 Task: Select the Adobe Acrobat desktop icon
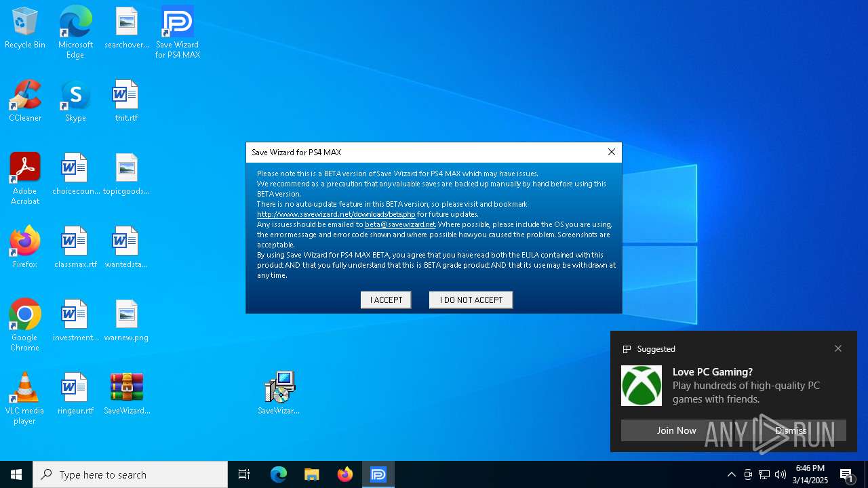click(x=25, y=179)
